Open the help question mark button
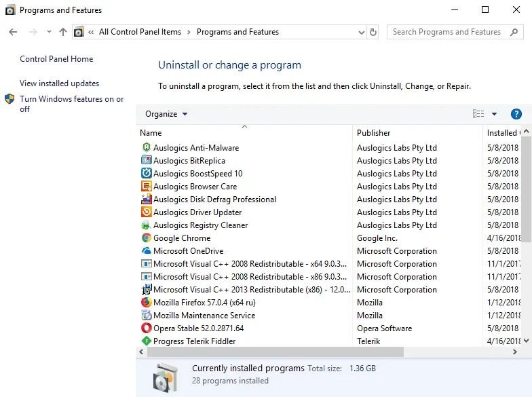Viewport: 532px width, 397px height. tap(516, 114)
